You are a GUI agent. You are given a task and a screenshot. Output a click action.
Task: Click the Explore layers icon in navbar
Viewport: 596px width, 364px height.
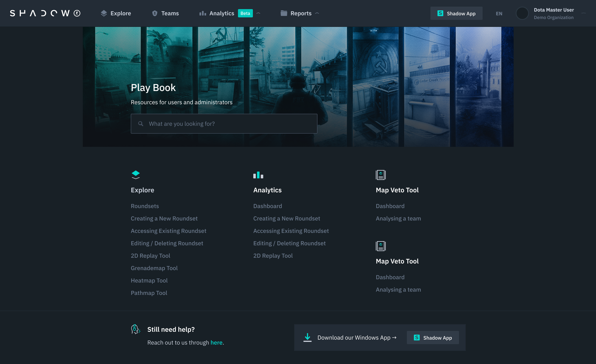pyautogui.click(x=104, y=13)
